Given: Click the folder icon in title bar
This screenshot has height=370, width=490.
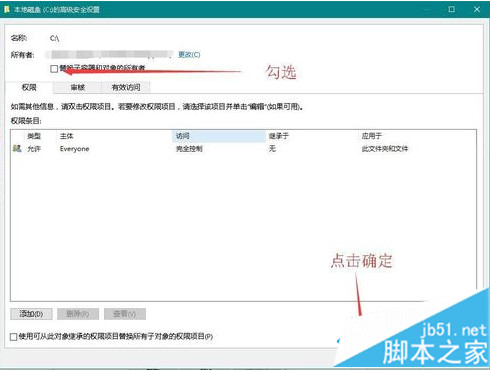Looking at the screenshot, I should (x=6, y=9).
